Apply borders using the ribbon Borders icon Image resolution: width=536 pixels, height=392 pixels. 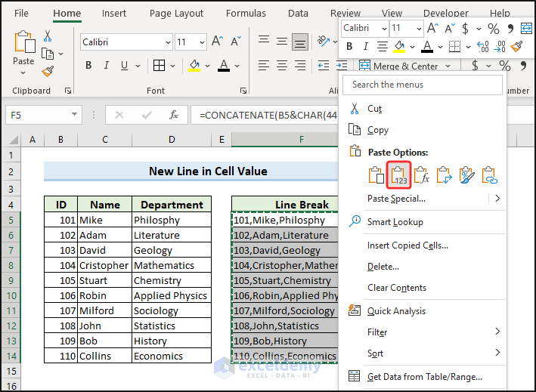[159, 65]
